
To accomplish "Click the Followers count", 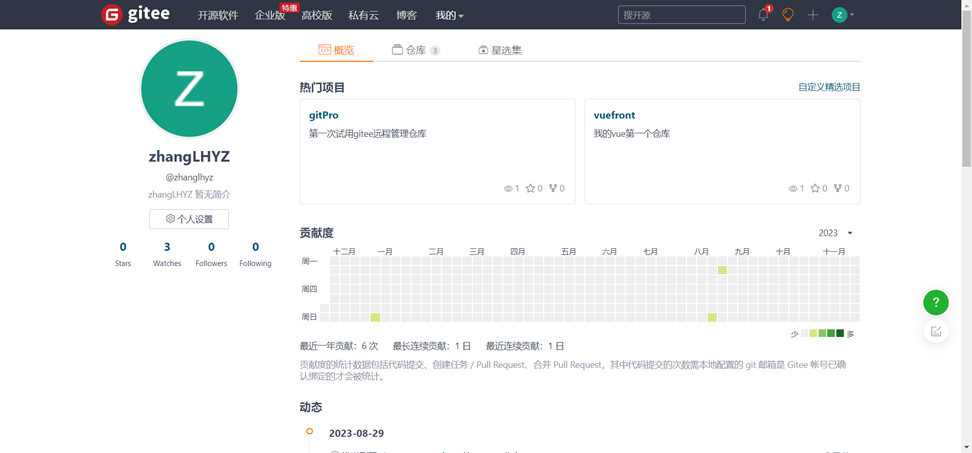I will 211,247.
